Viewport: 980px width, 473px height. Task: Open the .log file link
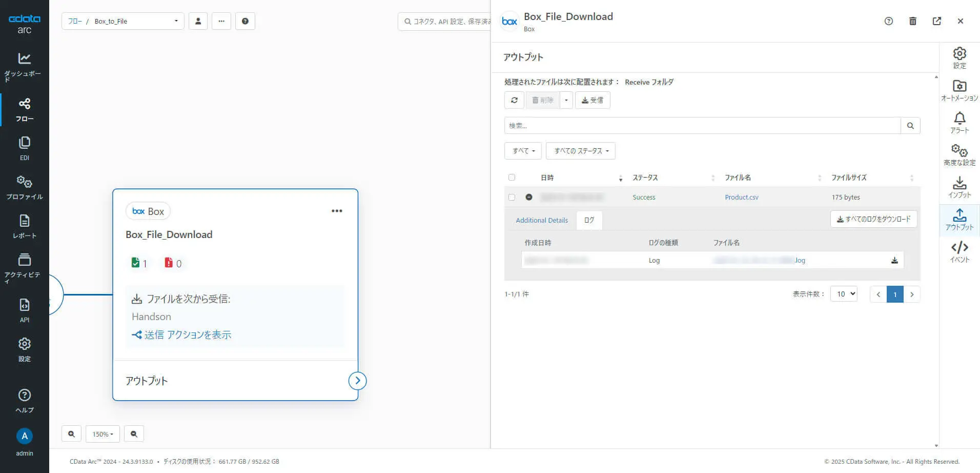pyautogui.click(x=759, y=260)
